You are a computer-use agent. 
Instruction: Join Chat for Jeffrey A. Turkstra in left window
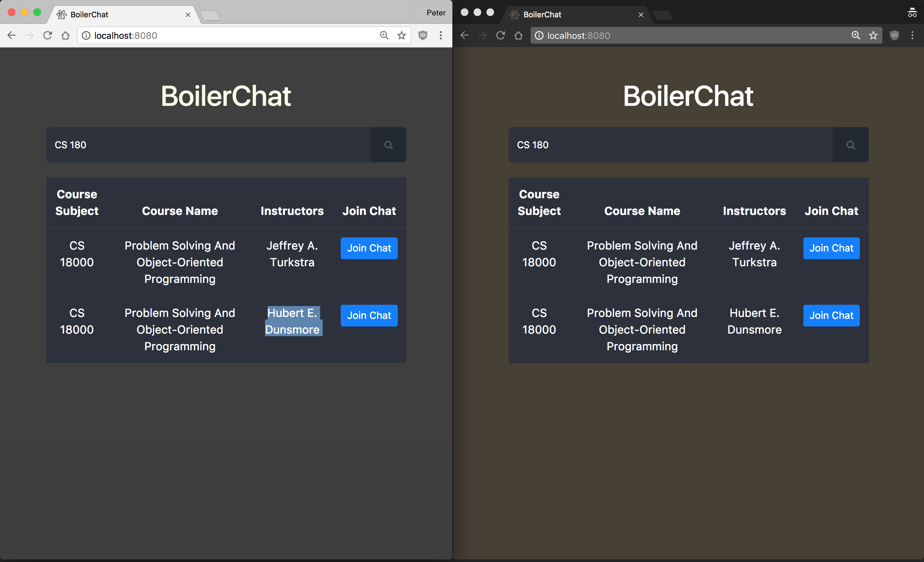369,248
